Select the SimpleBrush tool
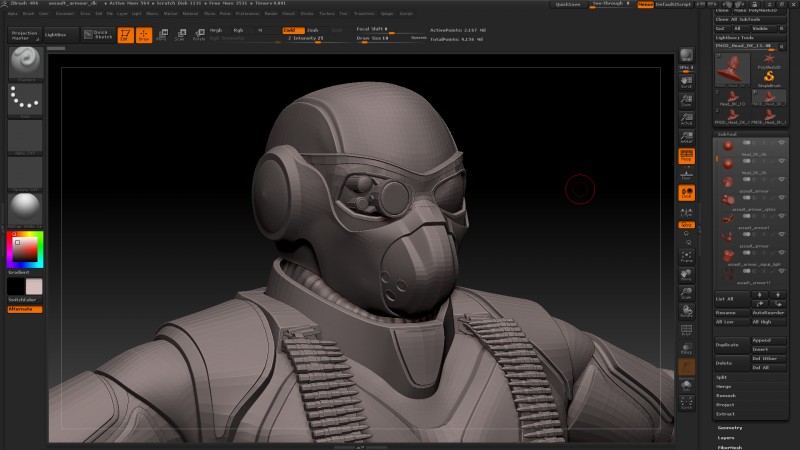The height and width of the screenshot is (450, 800). click(769, 78)
